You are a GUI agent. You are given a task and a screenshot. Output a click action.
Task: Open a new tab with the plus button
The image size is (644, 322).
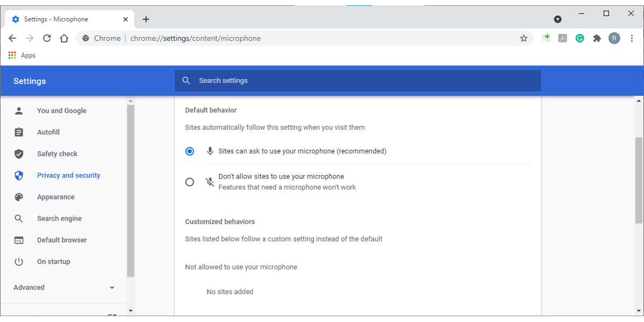pyautogui.click(x=146, y=19)
